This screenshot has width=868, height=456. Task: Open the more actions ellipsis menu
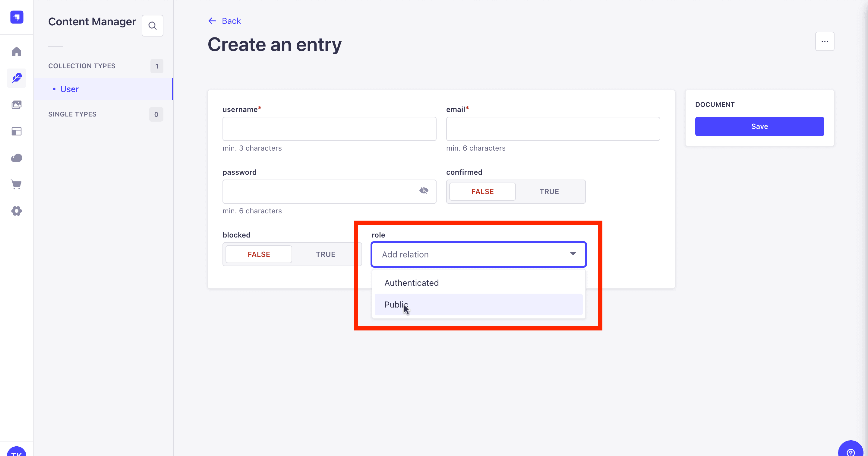click(825, 41)
